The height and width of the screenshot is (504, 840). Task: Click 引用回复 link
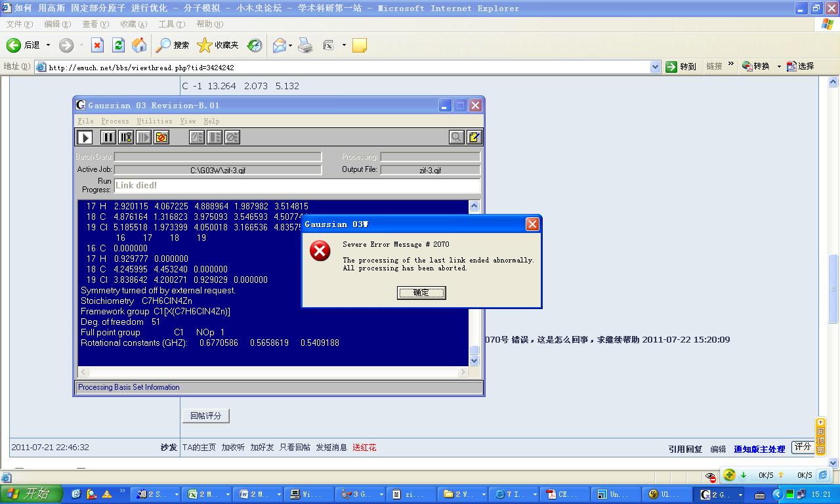685,450
